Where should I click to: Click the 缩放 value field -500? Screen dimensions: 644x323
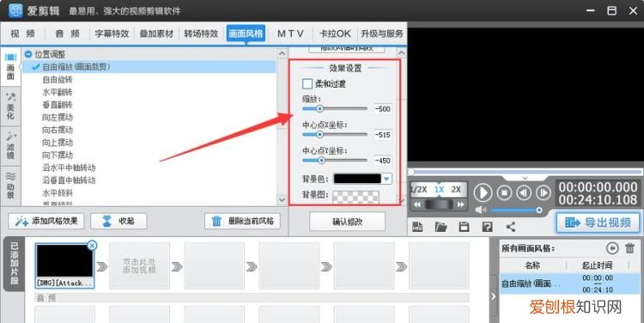[x=382, y=109]
